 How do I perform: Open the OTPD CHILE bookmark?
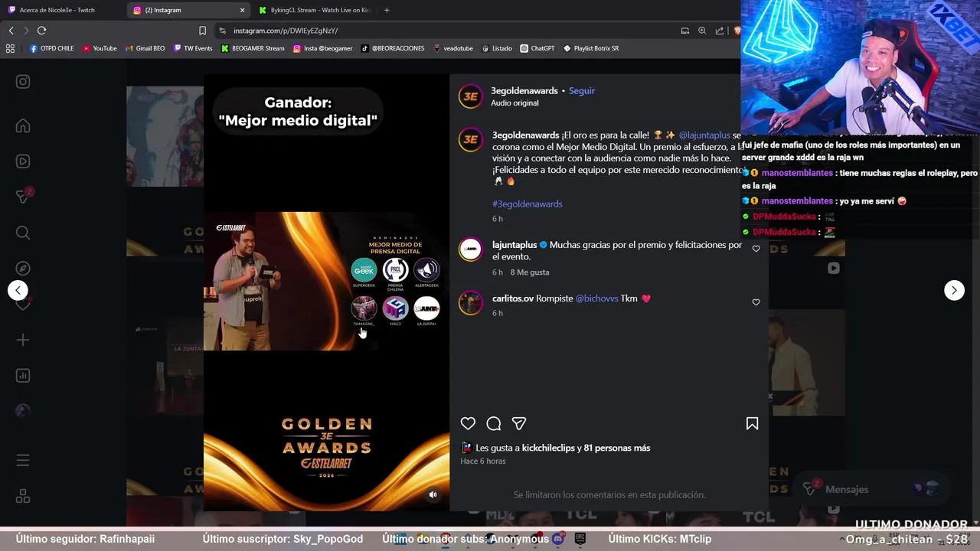pyautogui.click(x=51, y=48)
